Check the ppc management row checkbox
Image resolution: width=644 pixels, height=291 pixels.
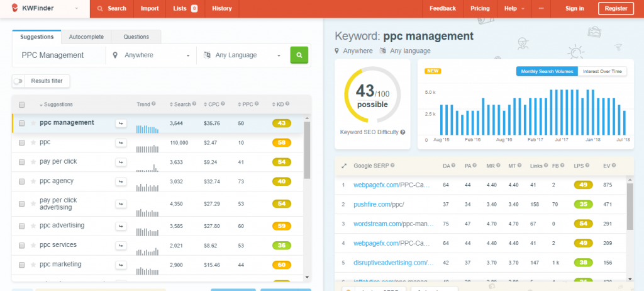coord(22,123)
